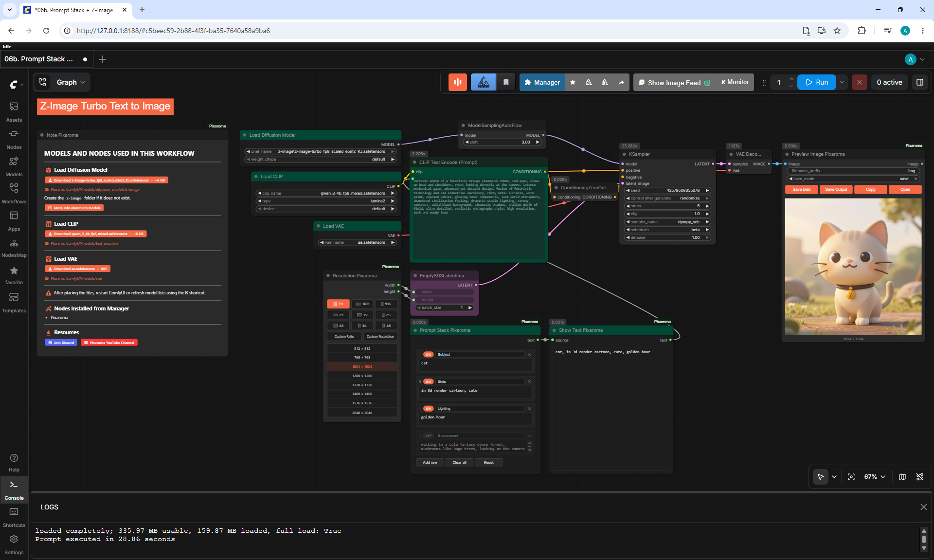Toggle the Console panel icon

(14, 490)
